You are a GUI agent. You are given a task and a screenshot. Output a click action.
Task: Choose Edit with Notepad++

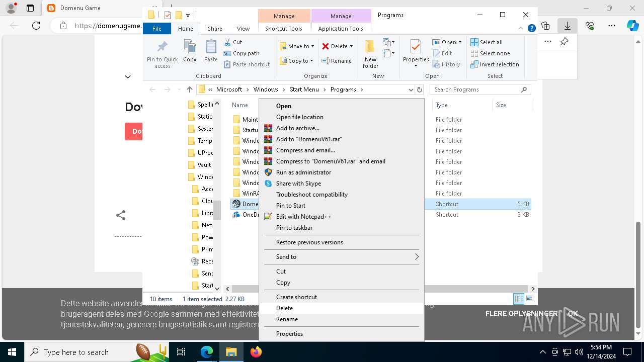(342, 217)
